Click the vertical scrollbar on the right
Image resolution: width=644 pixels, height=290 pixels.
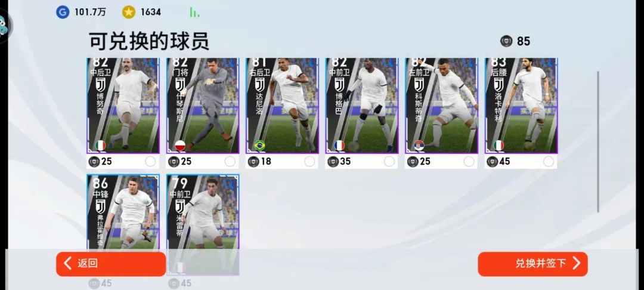click(x=597, y=141)
